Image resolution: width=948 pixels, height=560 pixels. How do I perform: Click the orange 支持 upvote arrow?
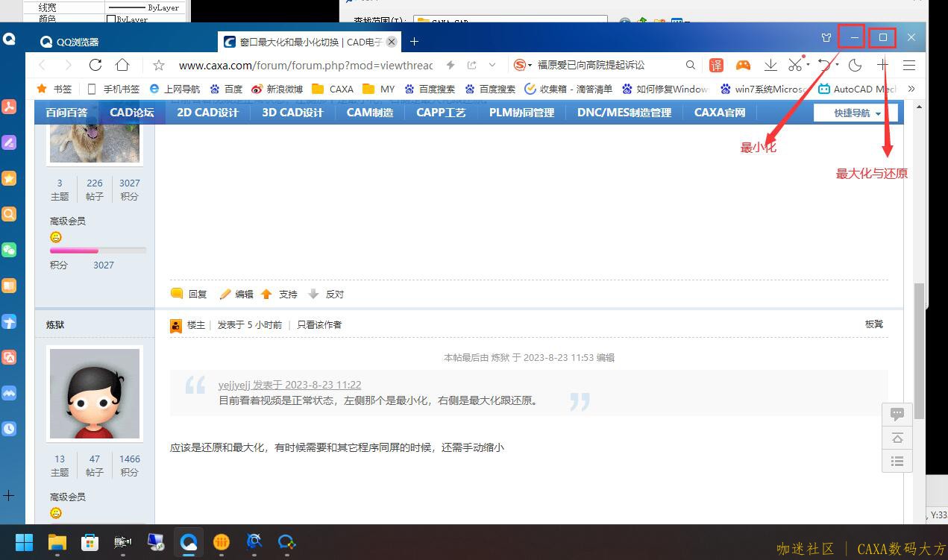[267, 294]
